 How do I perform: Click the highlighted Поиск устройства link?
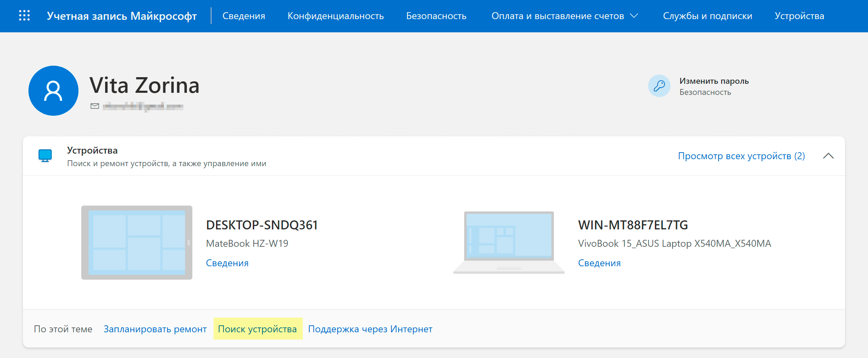click(x=258, y=329)
